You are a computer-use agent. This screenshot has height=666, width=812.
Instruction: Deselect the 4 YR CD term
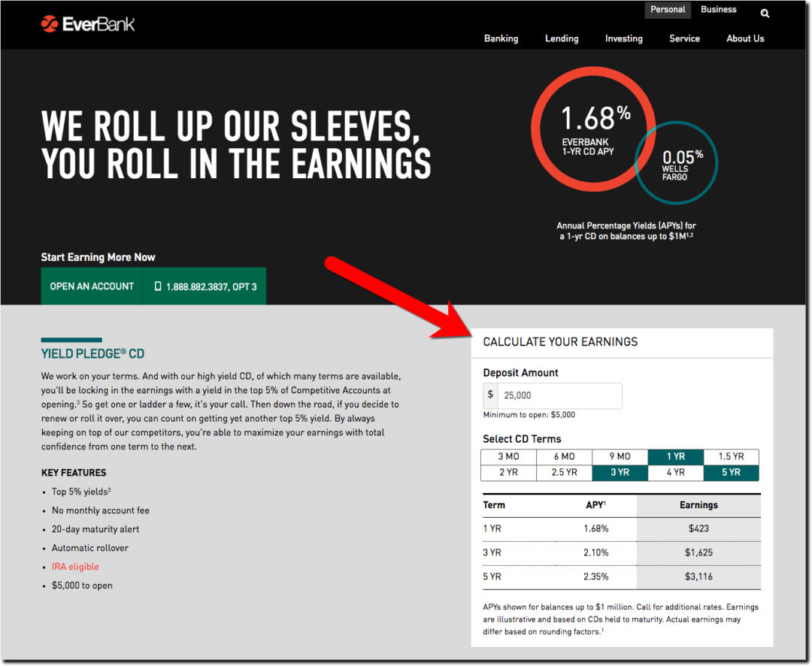point(675,472)
